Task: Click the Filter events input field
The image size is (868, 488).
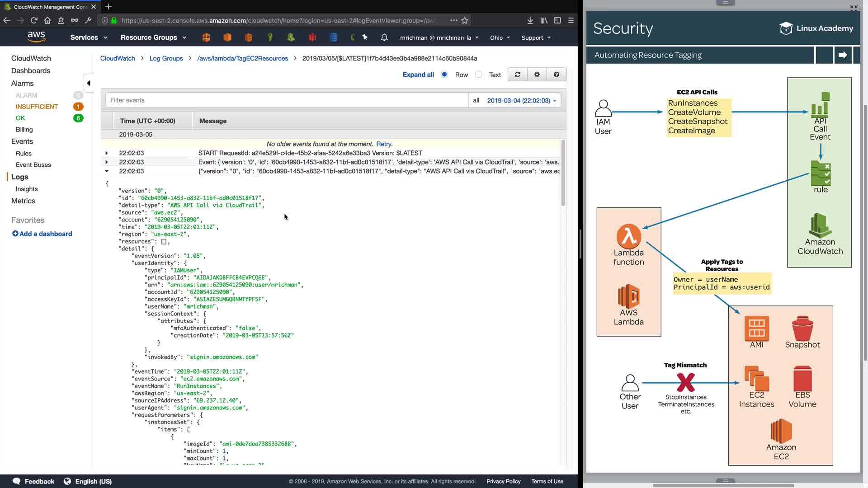Action: point(287,100)
